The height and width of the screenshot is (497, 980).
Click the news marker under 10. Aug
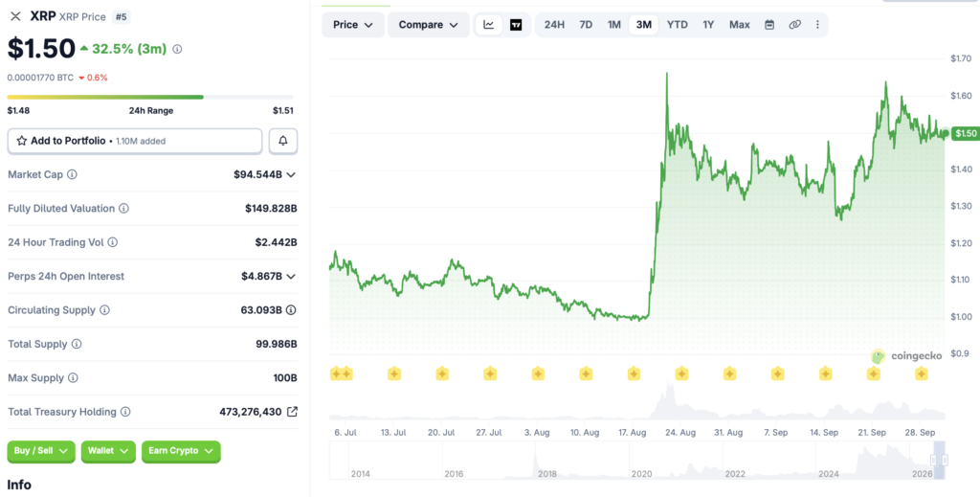pos(586,373)
